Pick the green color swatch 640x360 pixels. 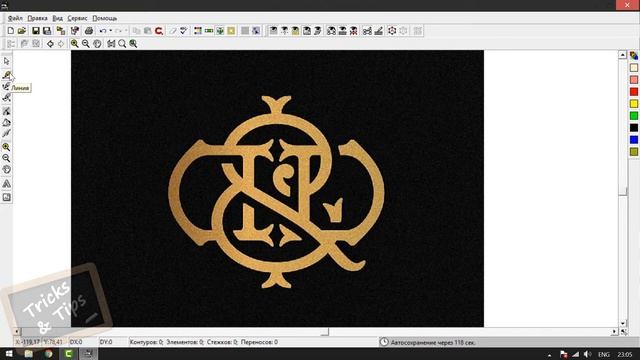633,116
